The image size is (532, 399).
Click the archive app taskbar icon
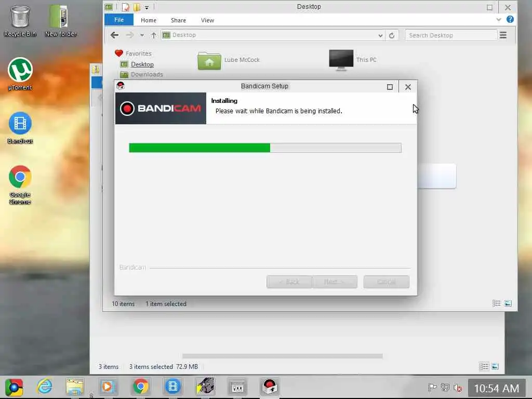click(205, 387)
